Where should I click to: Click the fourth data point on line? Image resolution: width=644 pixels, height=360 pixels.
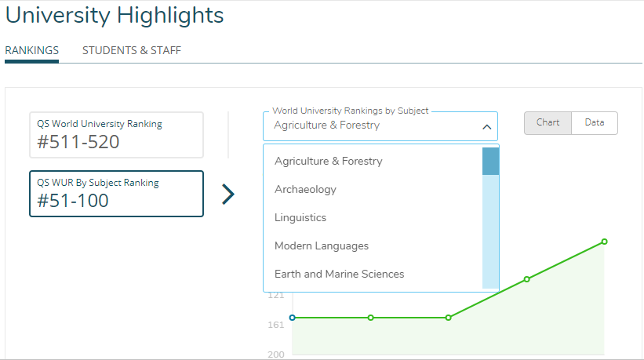pyautogui.click(x=526, y=279)
